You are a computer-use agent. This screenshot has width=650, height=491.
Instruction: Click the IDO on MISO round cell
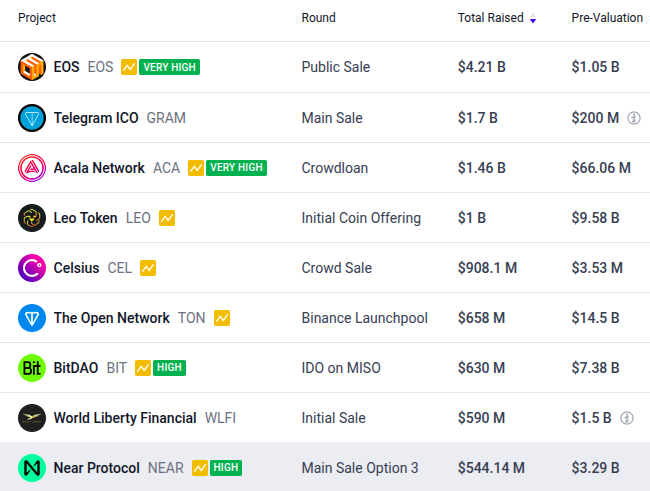[x=341, y=368]
